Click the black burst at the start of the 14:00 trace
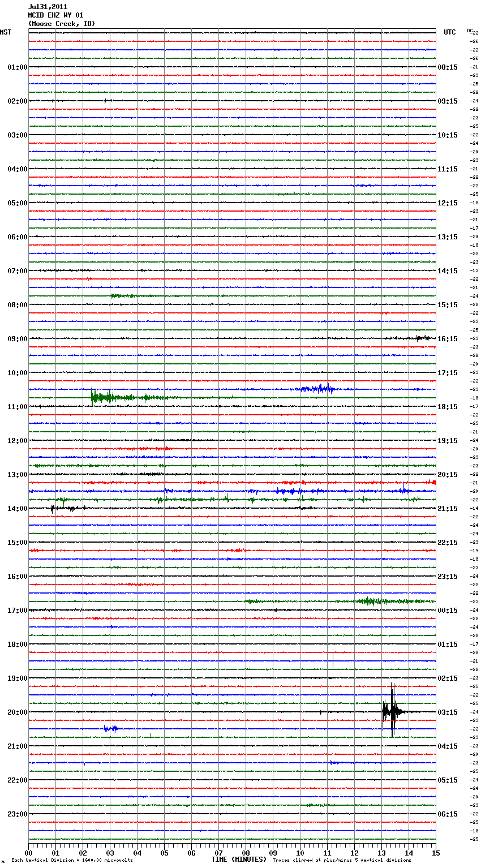 (x=63, y=509)
